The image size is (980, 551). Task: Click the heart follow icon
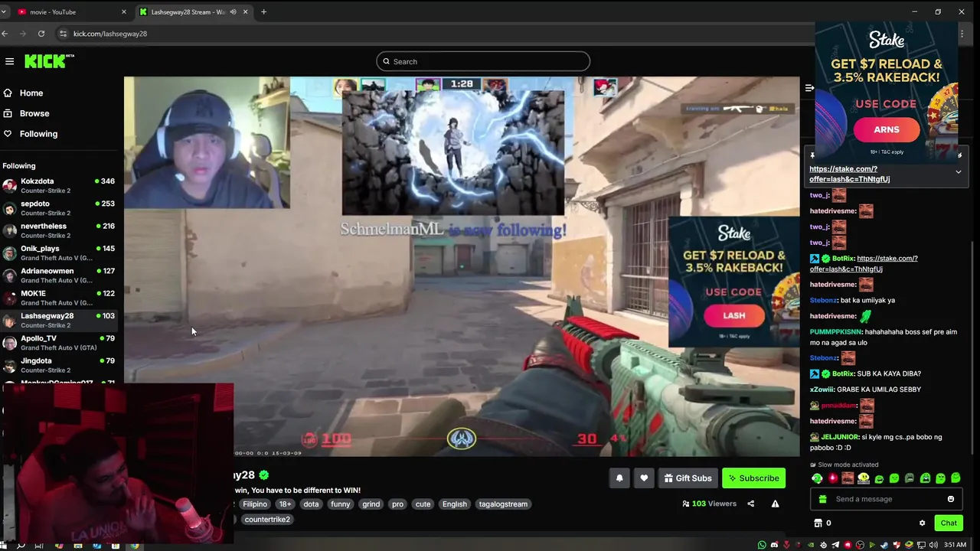644,478
